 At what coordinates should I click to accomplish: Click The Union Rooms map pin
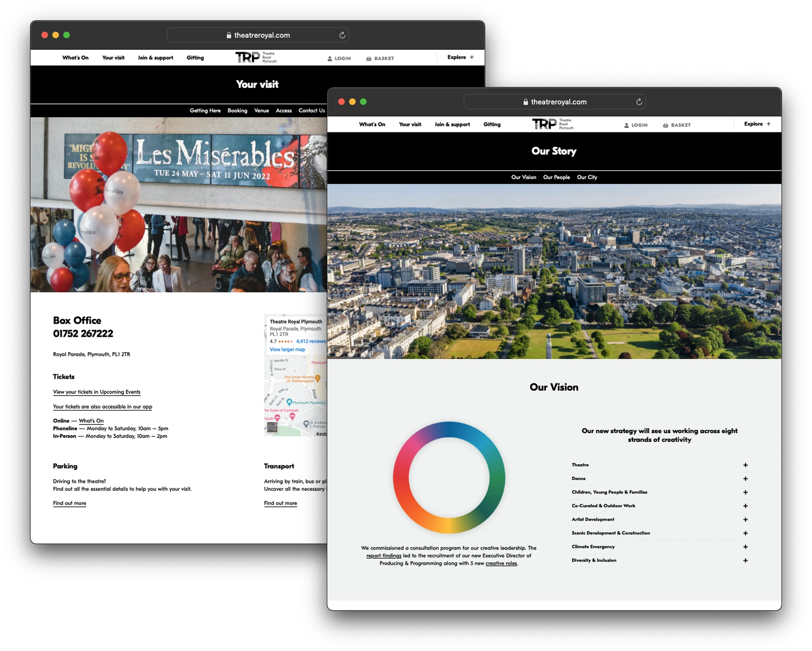318,378
